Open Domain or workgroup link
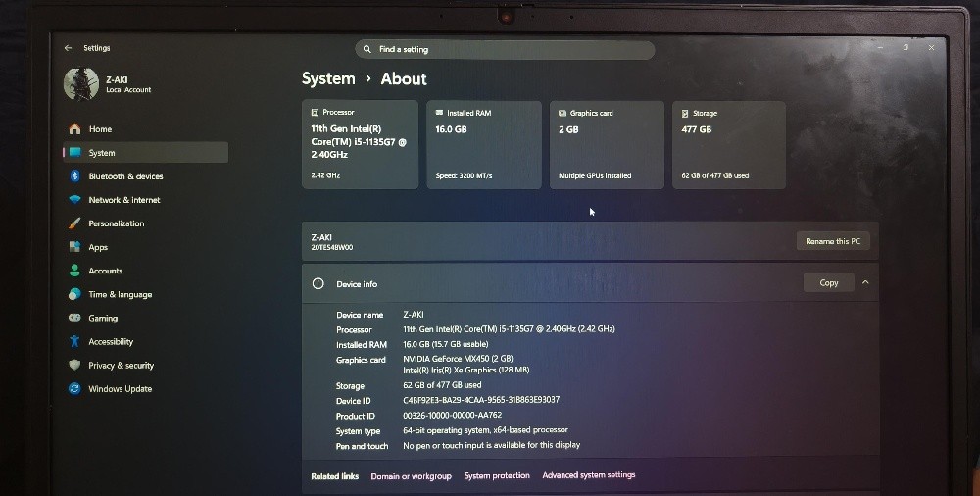 (411, 476)
